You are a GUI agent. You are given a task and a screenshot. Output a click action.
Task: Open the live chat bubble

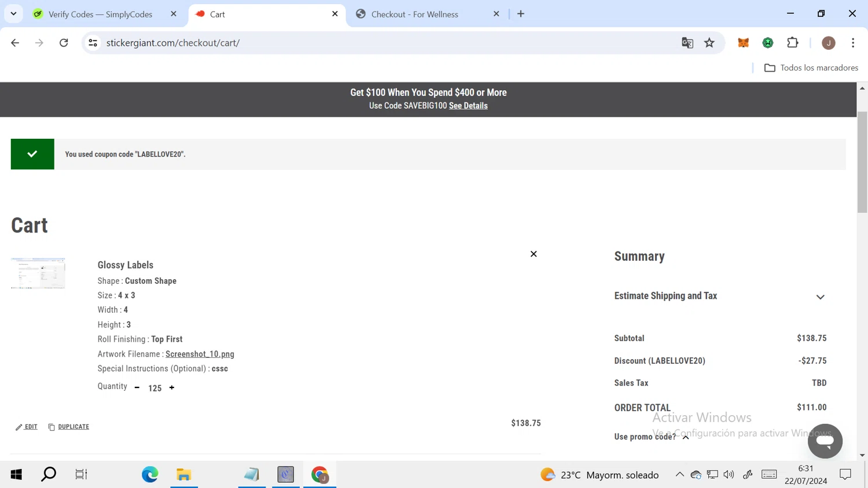click(x=825, y=441)
